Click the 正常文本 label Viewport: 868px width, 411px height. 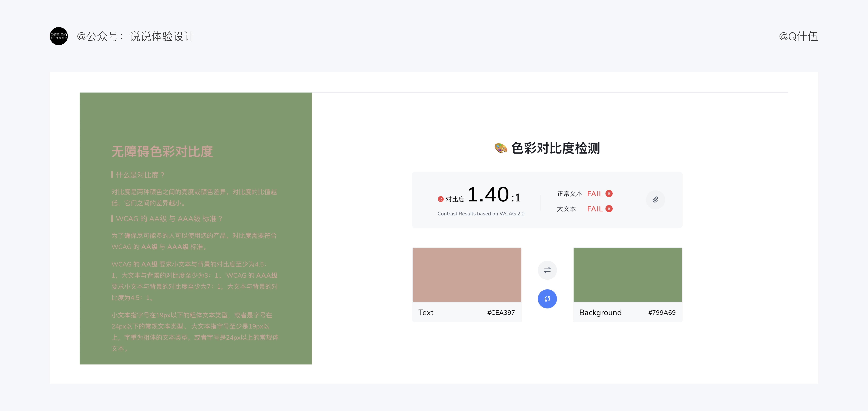tap(569, 194)
